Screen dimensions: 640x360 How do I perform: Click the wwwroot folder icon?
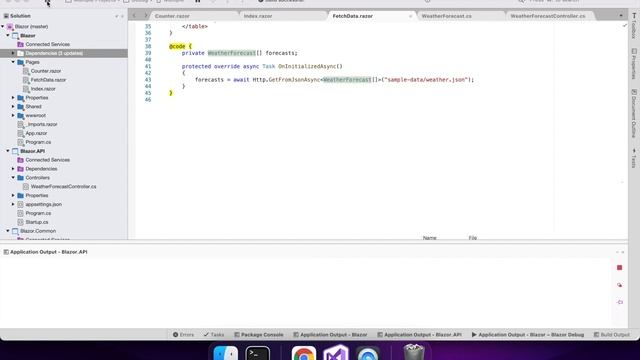click(x=20, y=116)
